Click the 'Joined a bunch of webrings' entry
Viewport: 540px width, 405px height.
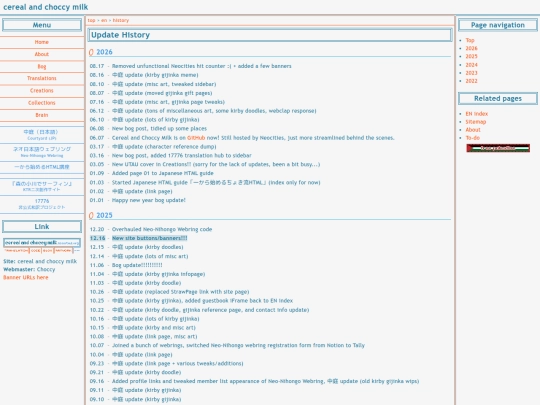coord(238,345)
